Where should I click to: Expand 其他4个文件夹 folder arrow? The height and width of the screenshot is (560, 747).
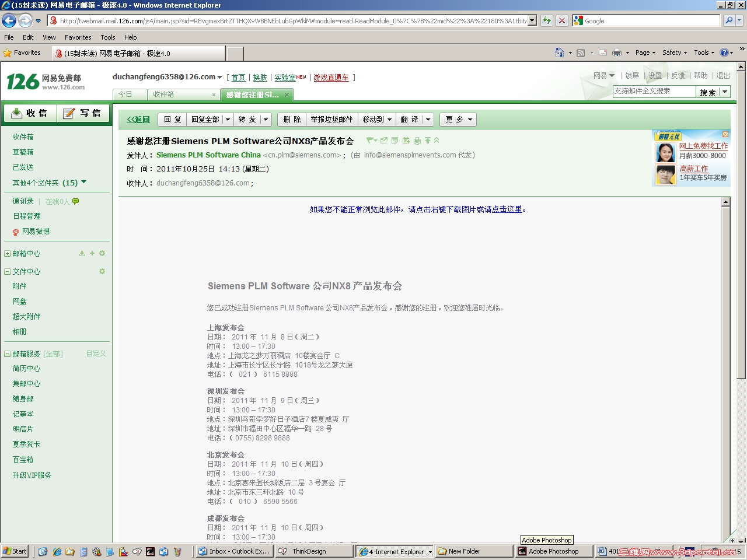83,182
